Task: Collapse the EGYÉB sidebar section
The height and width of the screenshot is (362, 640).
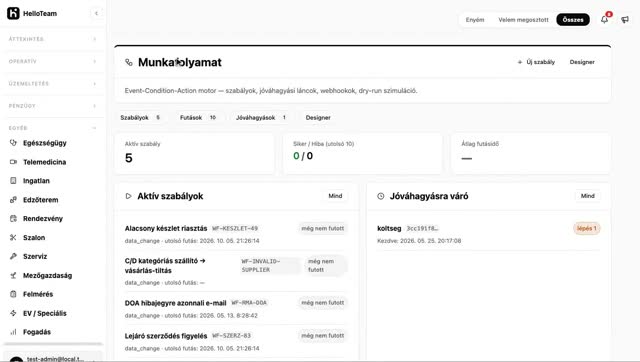Action: [52, 128]
